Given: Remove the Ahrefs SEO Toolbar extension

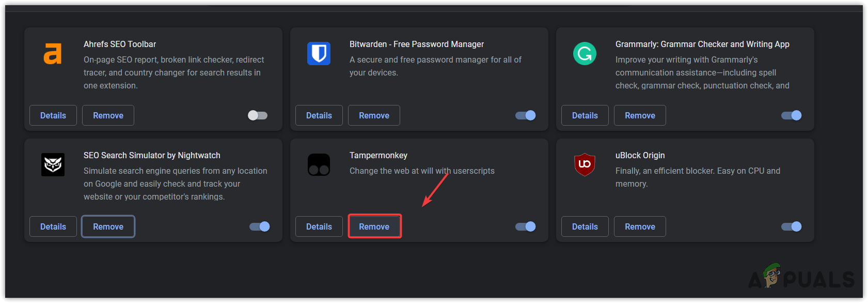Looking at the screenshot, I should (108, 115).
